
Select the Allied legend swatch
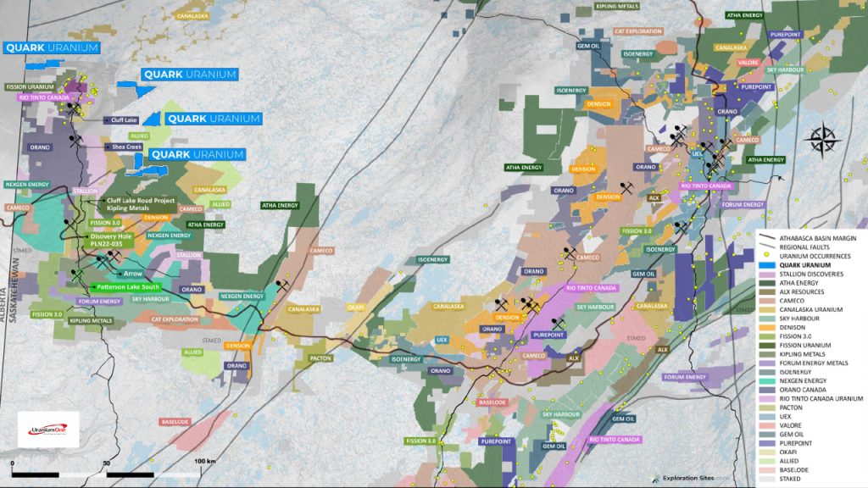pyautogui.click(x=766, y=461)
